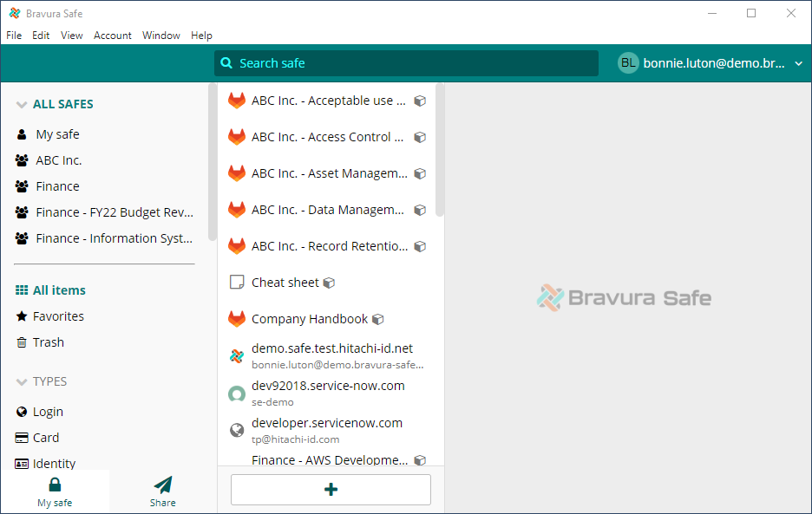This screenshot has width=812, height=514.
Task: Click the ServiceNow icon for dev92018.service-now.com
Action: pyautogui.click(x=236, y=394)
